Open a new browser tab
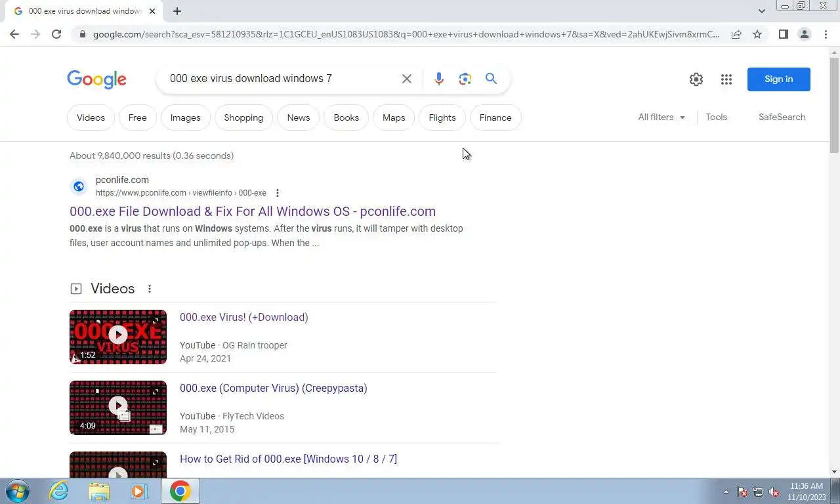This screenshot has width=840, height=504. (177, 11)
